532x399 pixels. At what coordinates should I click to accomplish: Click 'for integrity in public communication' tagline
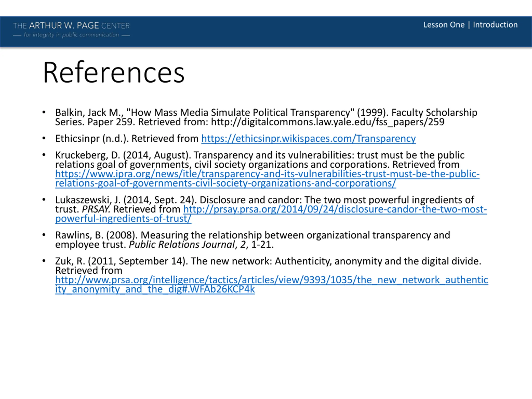coord(71,35)
